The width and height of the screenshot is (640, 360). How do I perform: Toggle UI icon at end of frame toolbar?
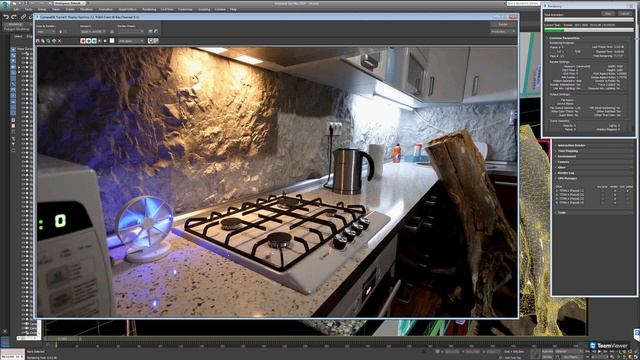pyautogui.click(x=156, y=41)
